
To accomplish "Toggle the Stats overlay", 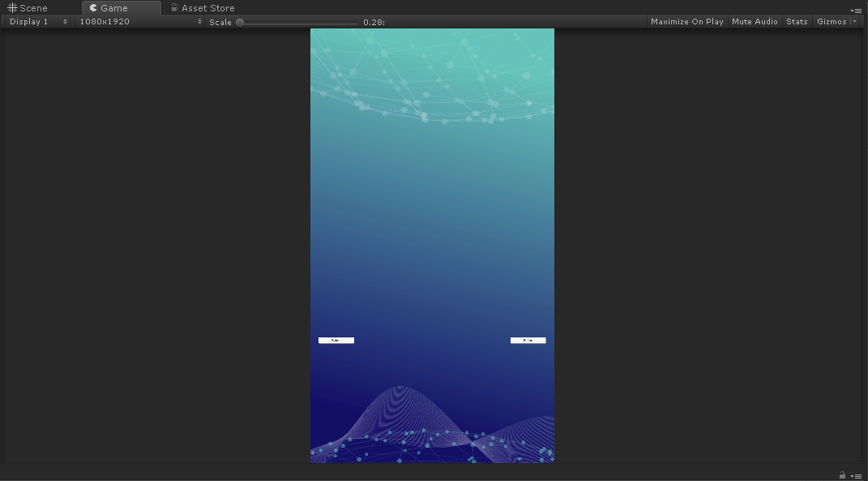I will point(797,22).
